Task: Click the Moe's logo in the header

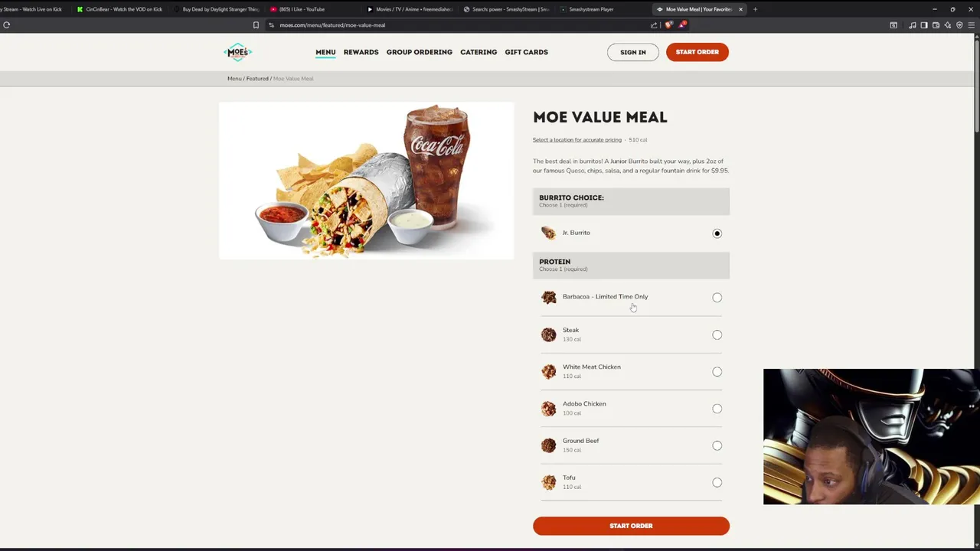Action: (x=238, y=52)
